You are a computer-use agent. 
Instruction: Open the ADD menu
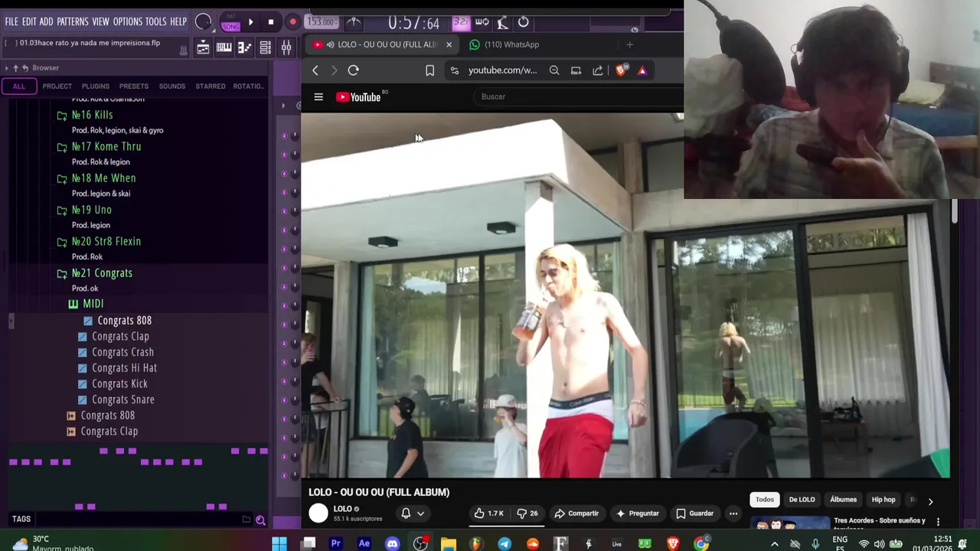coord(47,21)
